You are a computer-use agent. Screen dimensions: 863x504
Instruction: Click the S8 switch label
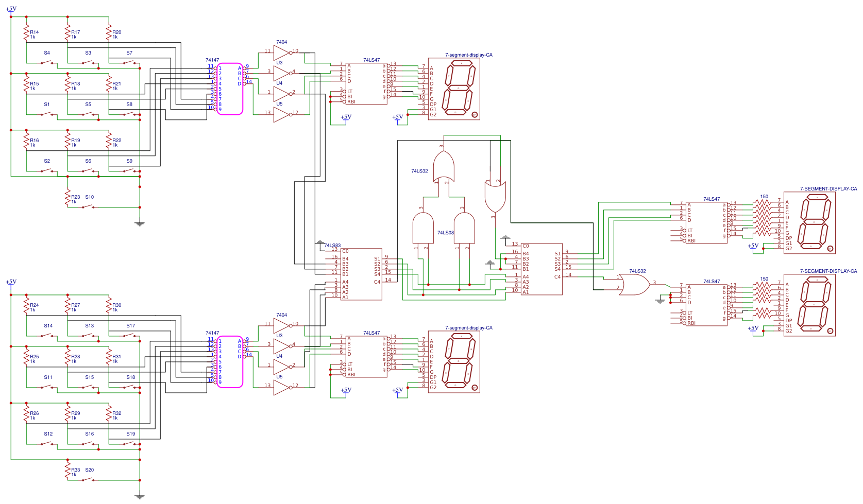(x=129, y=104)
